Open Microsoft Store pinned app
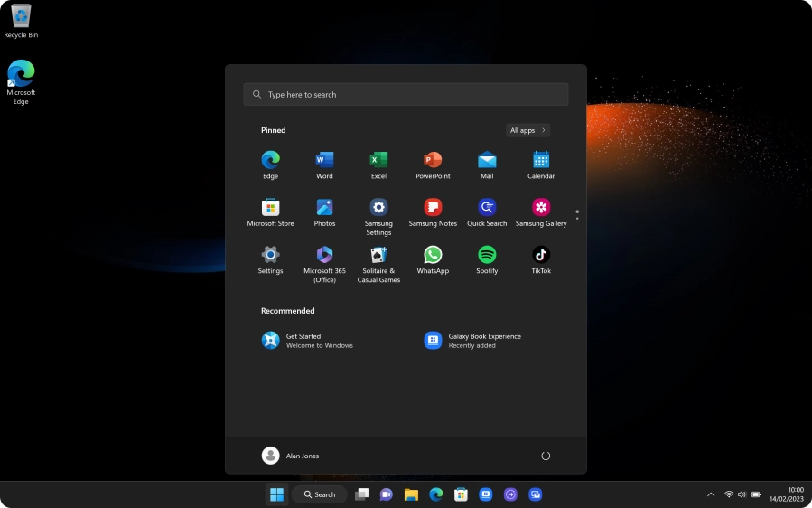The width and height of the screenshot is (812, 508). 270,209
